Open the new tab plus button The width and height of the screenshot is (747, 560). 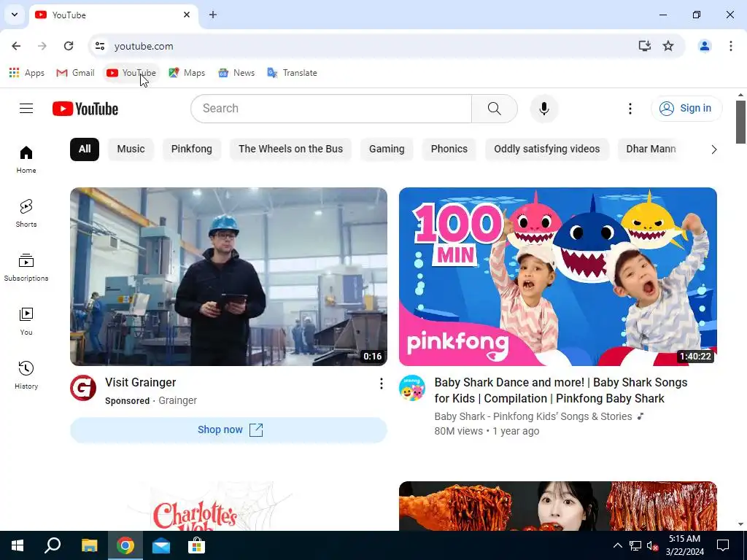[x=213, y=15]
